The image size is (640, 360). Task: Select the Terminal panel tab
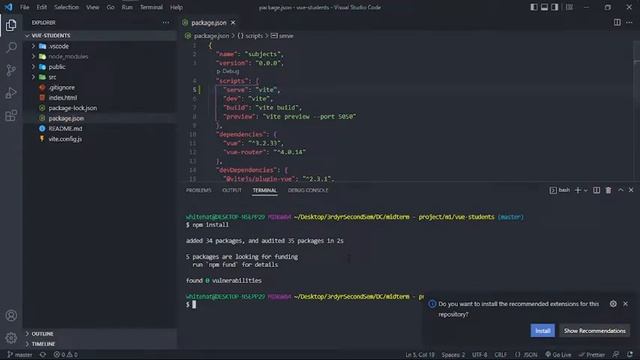[264, 190]
